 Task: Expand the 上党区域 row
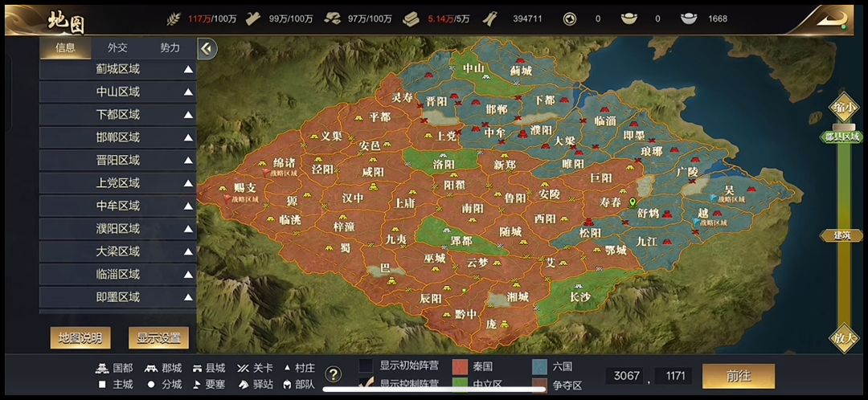(x=118, y=183)
